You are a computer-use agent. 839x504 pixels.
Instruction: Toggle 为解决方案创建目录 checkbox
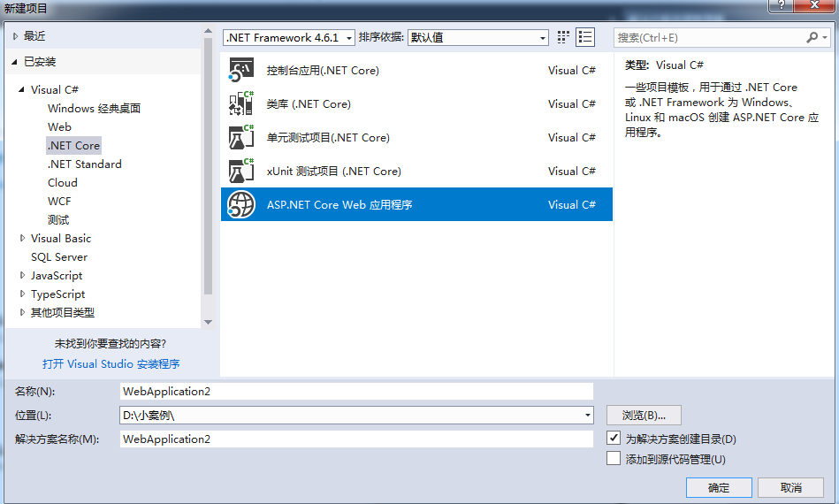[x=614, y=439]
